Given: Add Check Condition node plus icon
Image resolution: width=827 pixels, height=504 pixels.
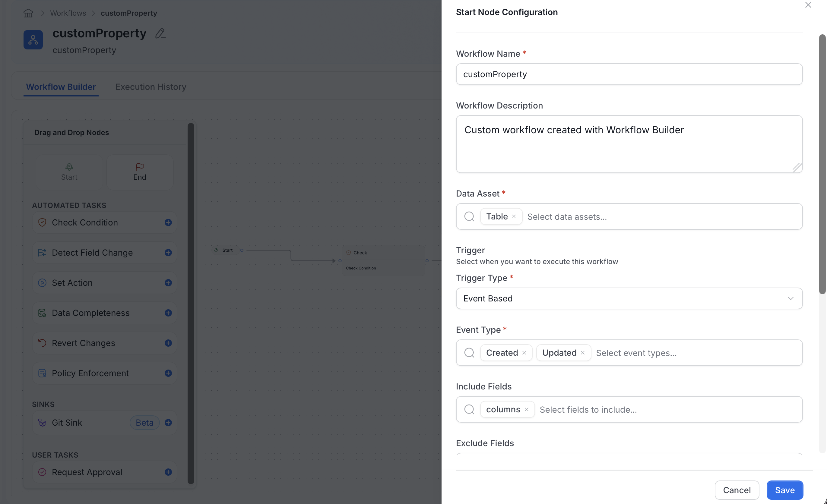Looking at the screenshot, I should (x=168, y=222).
